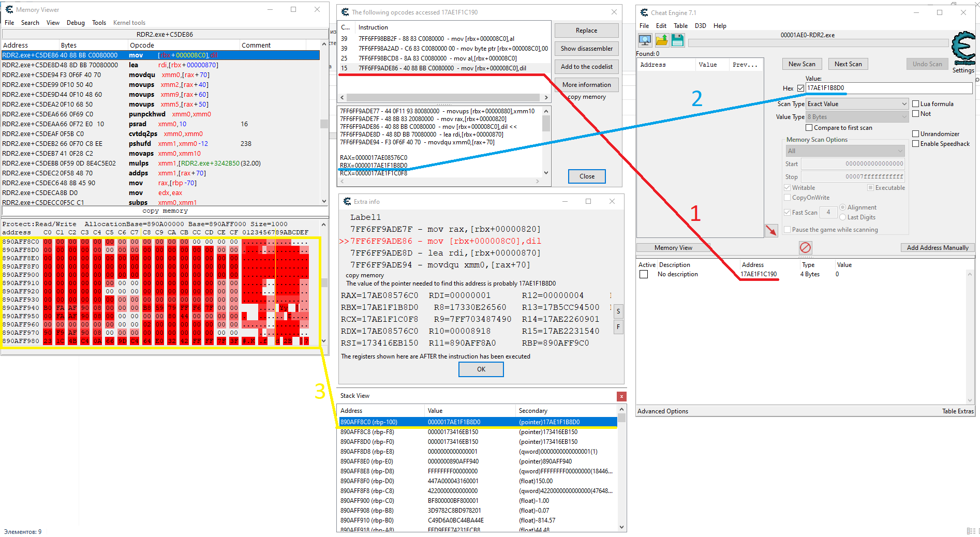Screen dimensions: 980x537
Task: Open Kernel tools menu in Memory Viewer
Action: (x=129, y=23)
